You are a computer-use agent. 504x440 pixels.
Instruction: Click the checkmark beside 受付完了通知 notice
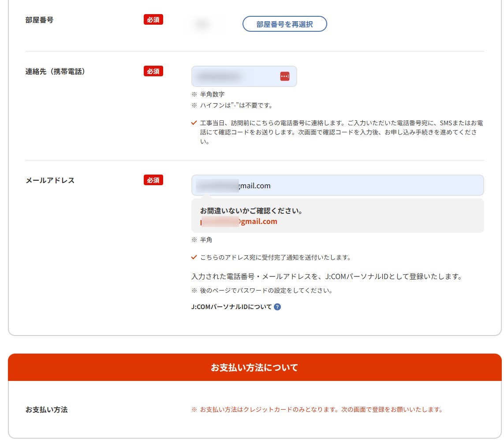tap(194, 257)
